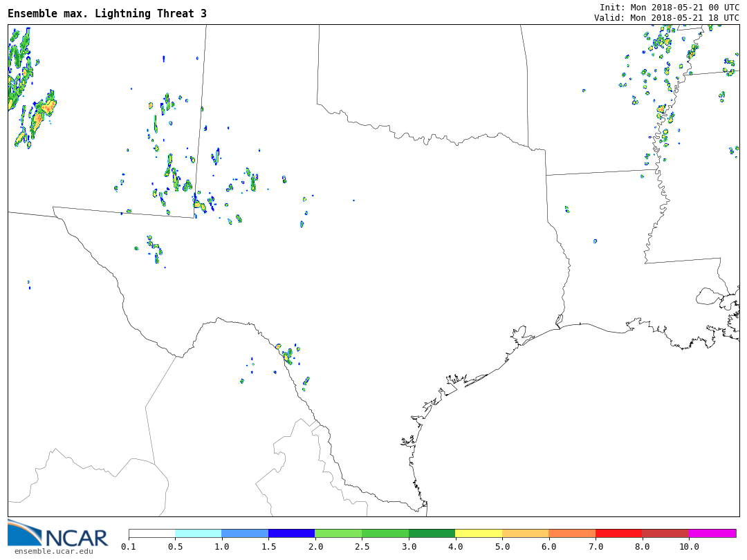Pick the yellow colorbar swatch
Image resolution: width=747 pixels, height=560 pixels.
pyautogui.click(x=479, y=534)
